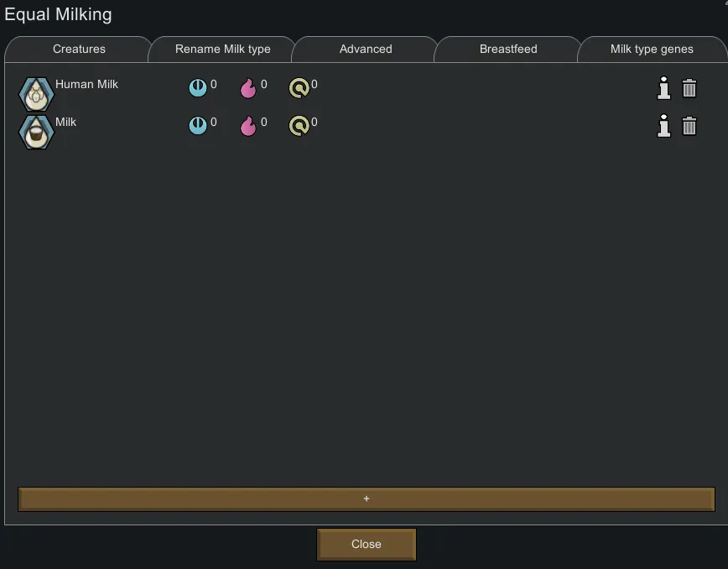Image resolution: width=728 pixels, height=569 pixels.
Task: Delete the Milk entry via trash icon
Action: [689, 126]
